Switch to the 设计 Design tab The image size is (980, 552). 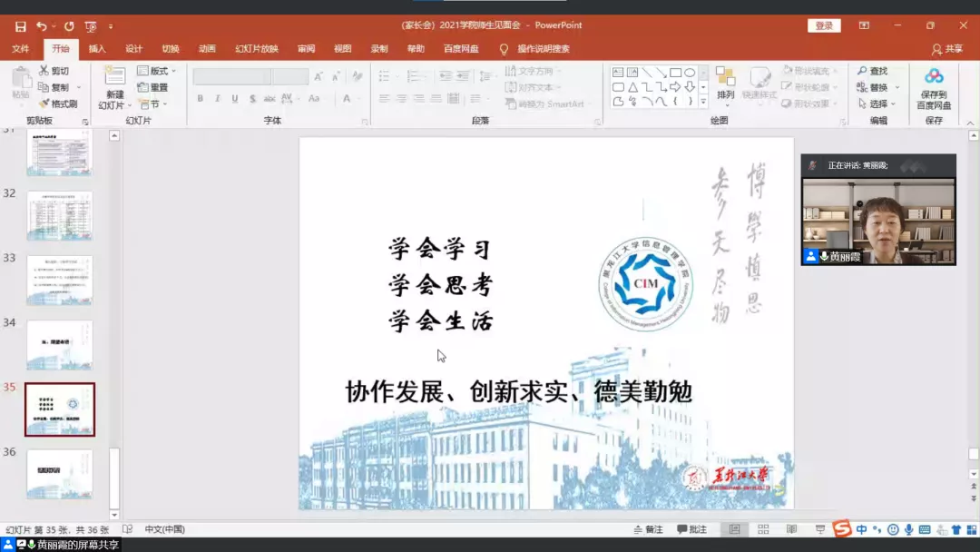pyautogui.click(x=133, y=49)
